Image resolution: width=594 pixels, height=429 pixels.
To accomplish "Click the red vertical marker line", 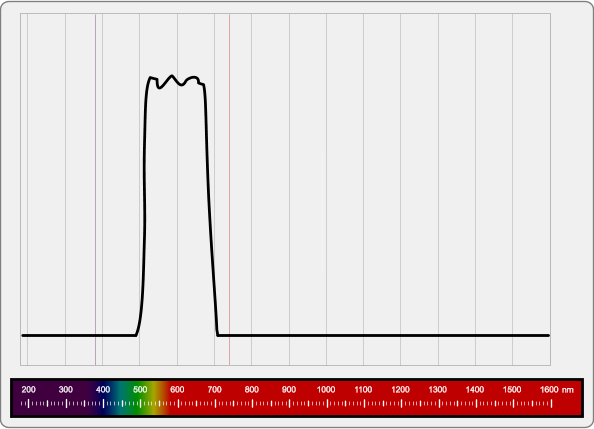I will (229, 189).
